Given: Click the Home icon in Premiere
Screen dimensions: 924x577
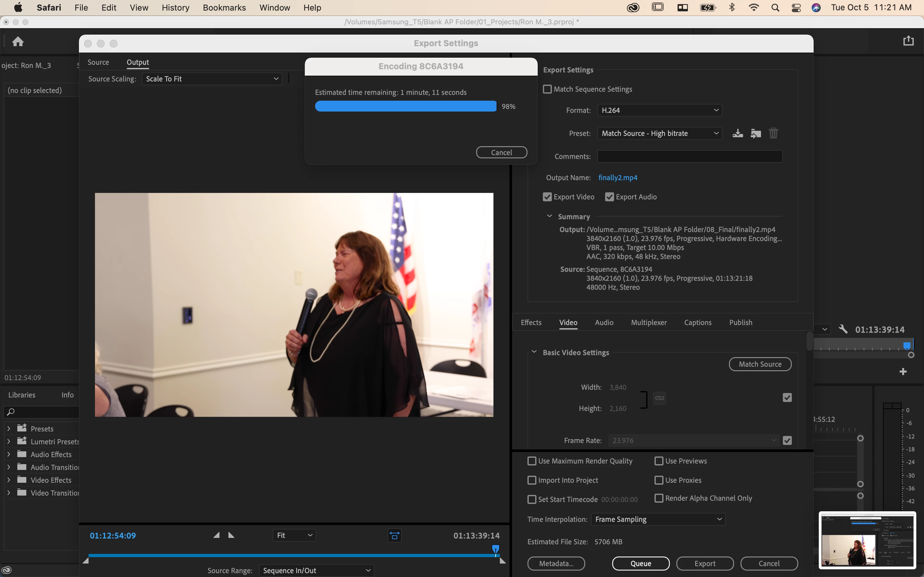Looking at the screenshot, I should [x=18, y=41].
